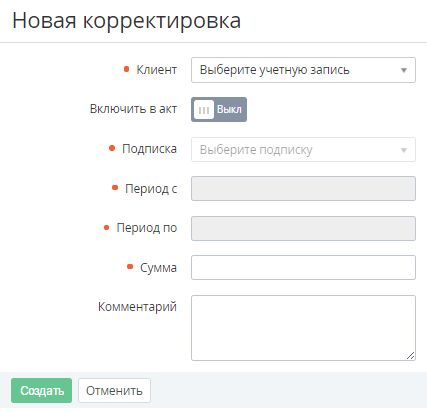
Task: Click the Подписка field label
Action: (x=149, y=149)
